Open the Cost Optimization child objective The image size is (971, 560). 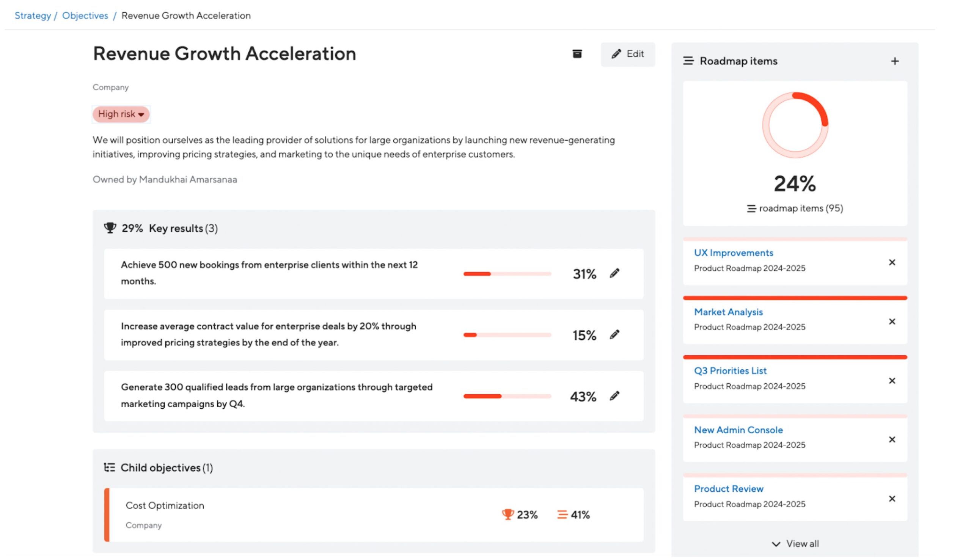[165, 505]
